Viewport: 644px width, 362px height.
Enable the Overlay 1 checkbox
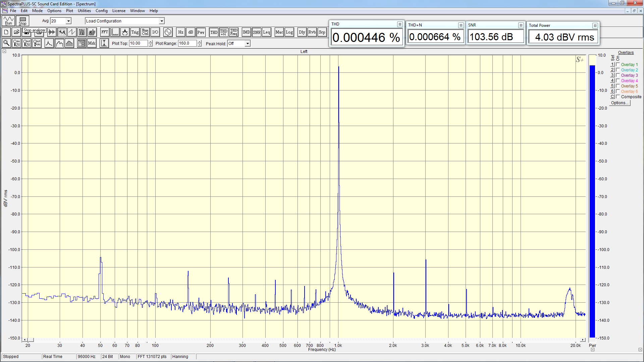click(618, 65)
